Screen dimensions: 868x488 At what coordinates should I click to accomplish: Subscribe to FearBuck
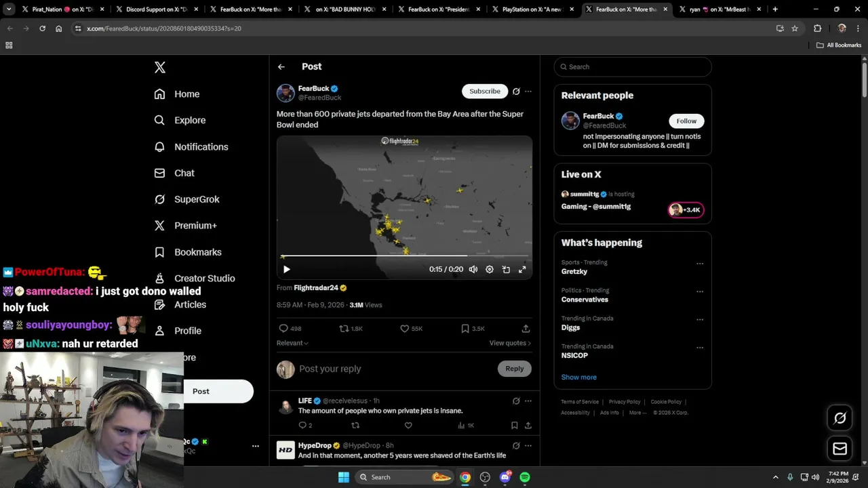point(485,91)
